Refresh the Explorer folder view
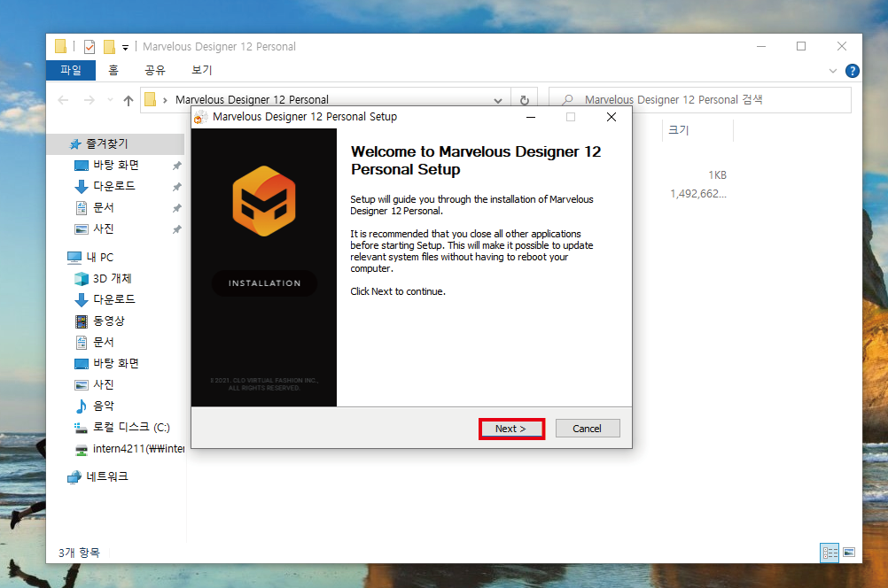Viewport: 888px width, 588px height. coord(525,100)
